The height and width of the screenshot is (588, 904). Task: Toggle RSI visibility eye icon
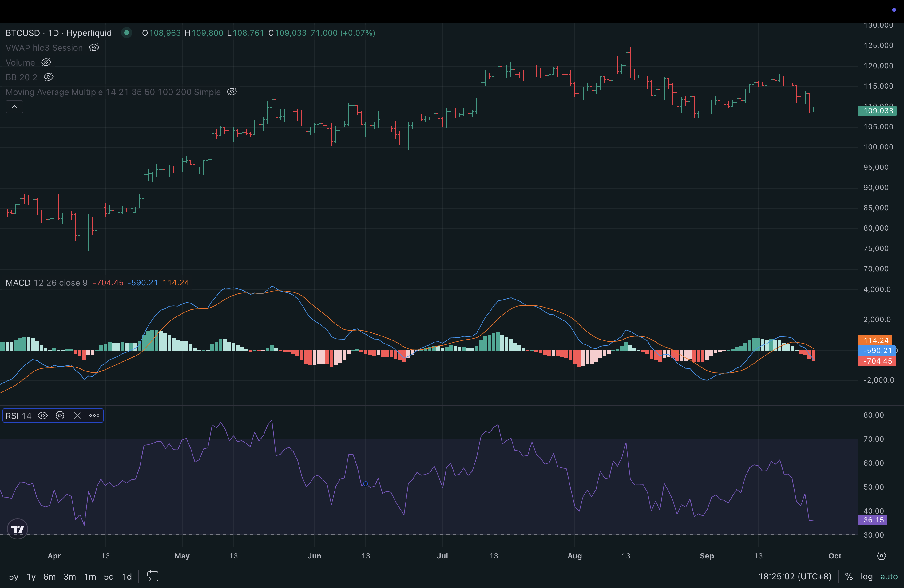[x=42, y=415]
